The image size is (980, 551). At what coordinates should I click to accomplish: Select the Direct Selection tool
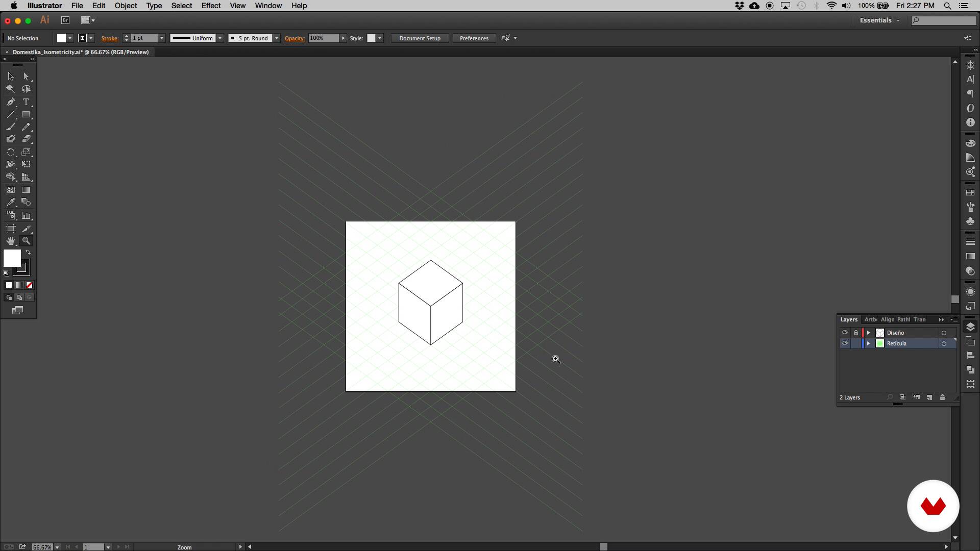click(26, 77)
